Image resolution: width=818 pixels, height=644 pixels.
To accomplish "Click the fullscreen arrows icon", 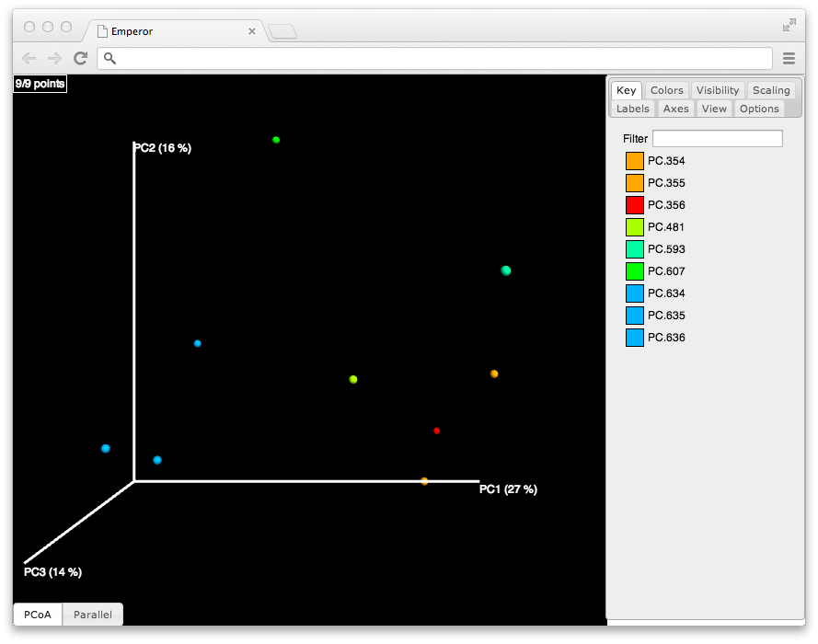I will point(789,25).
